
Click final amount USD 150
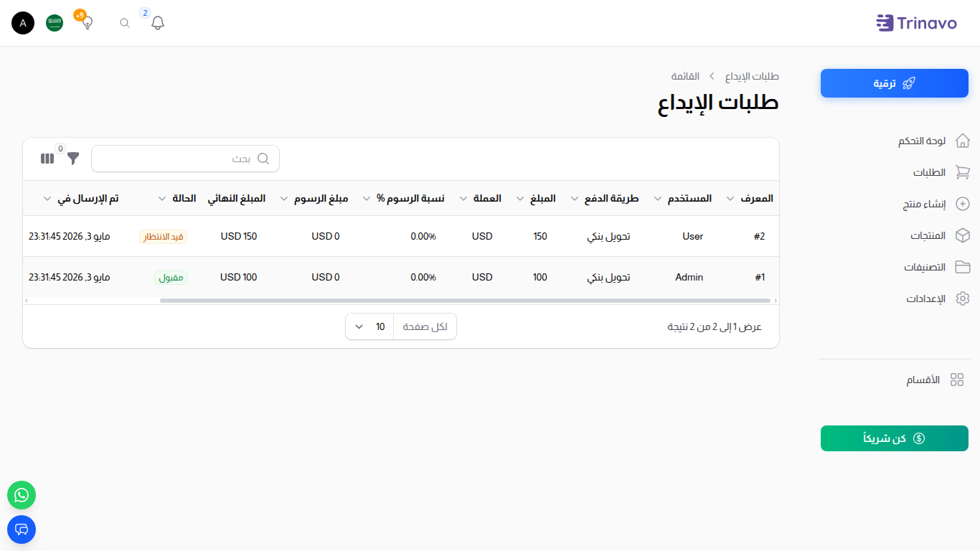tap(239, 236)
